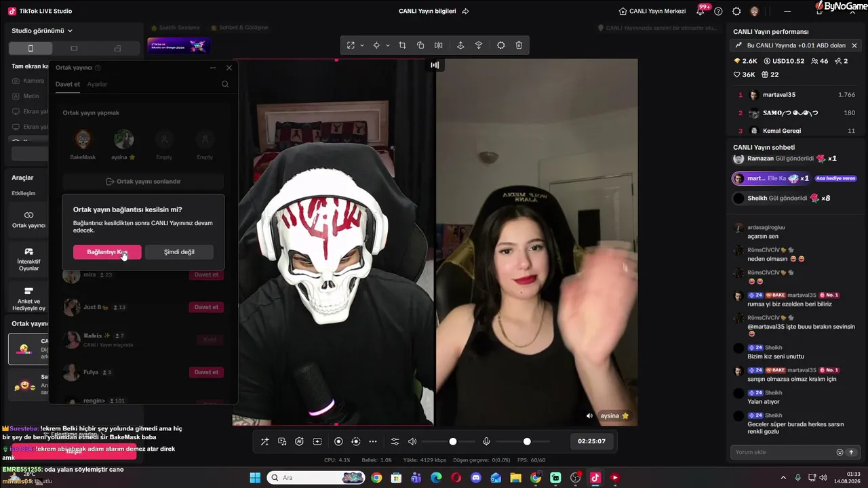
Task: Open the Ayarlar tab in co-host panel
Action: (97, 84)
